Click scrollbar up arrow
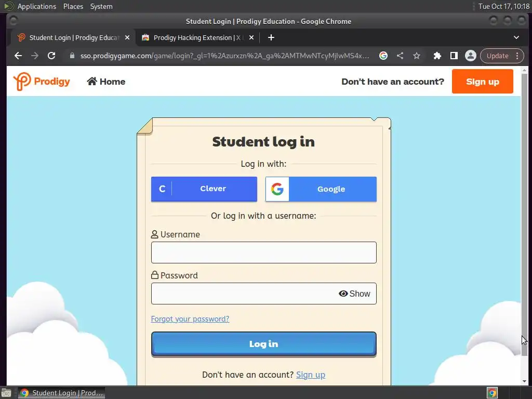The width and height of the screenshot is (532, 399). point(524,70)
